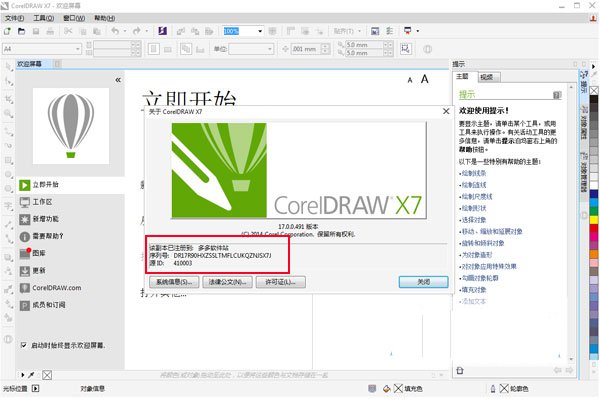This screenshot has height=399, width=600.
Task: Expand the color palette top arrow
Action: pos(593,66)
